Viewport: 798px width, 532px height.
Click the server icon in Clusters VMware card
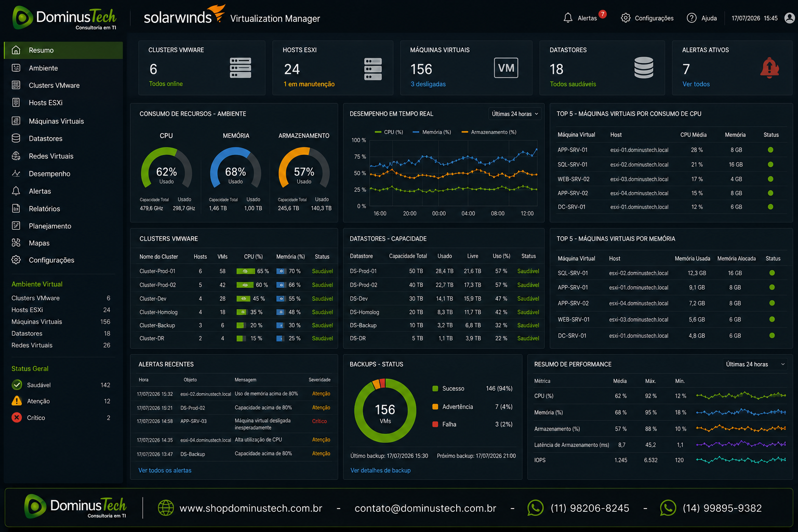[241, 68]
